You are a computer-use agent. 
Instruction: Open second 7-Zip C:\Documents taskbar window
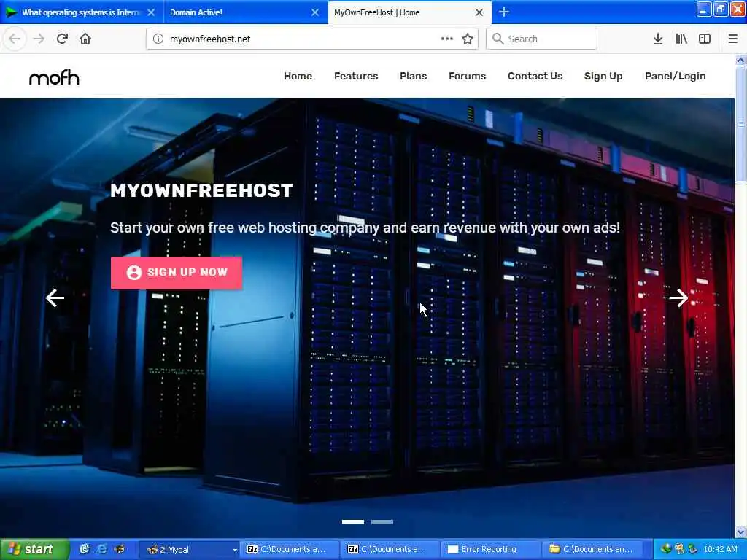pyautogui.click(x=390, y=550)
